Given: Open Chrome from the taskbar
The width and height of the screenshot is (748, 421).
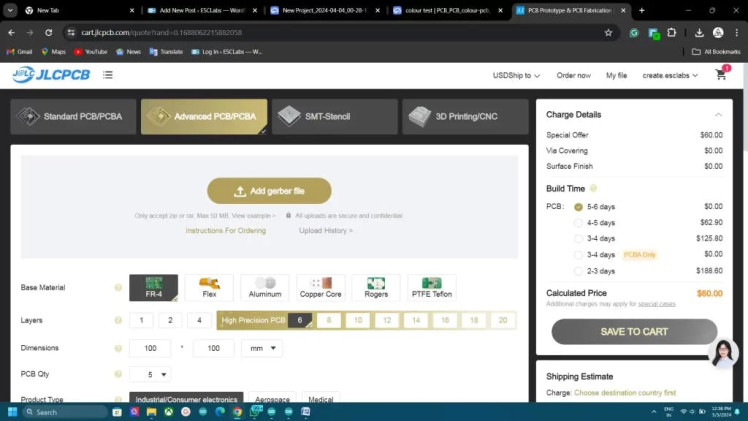Looking at the screenshot, I should (237, 412).
